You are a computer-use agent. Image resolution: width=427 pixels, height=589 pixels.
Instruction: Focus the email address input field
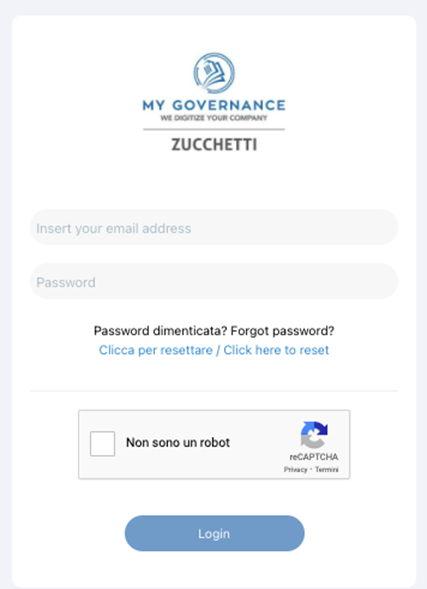pyautogui.click(x=214, y=227)
